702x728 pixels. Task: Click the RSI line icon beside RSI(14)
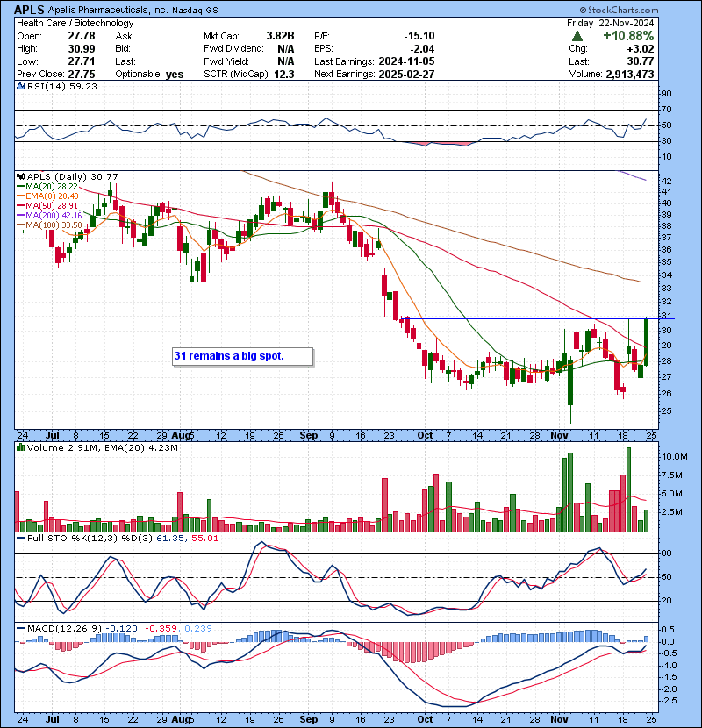(x=20, y=86)
